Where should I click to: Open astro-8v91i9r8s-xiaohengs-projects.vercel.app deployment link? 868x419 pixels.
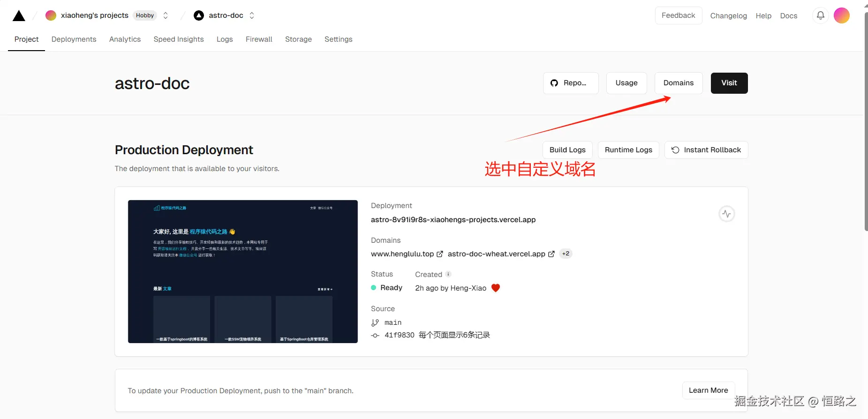click(x=453, y=220)
